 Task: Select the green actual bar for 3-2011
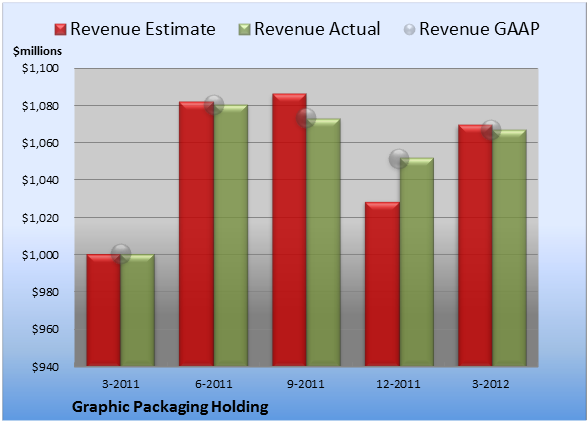138,310
